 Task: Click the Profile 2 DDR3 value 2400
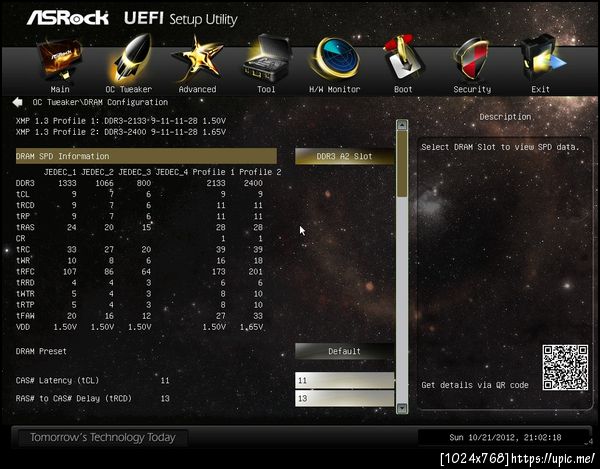pyautogui.click(x=253, y=183)
